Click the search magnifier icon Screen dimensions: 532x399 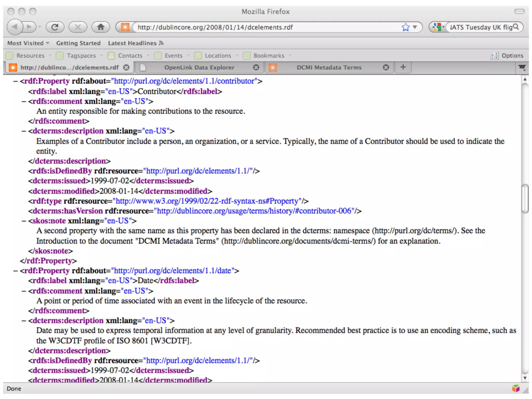516,27
